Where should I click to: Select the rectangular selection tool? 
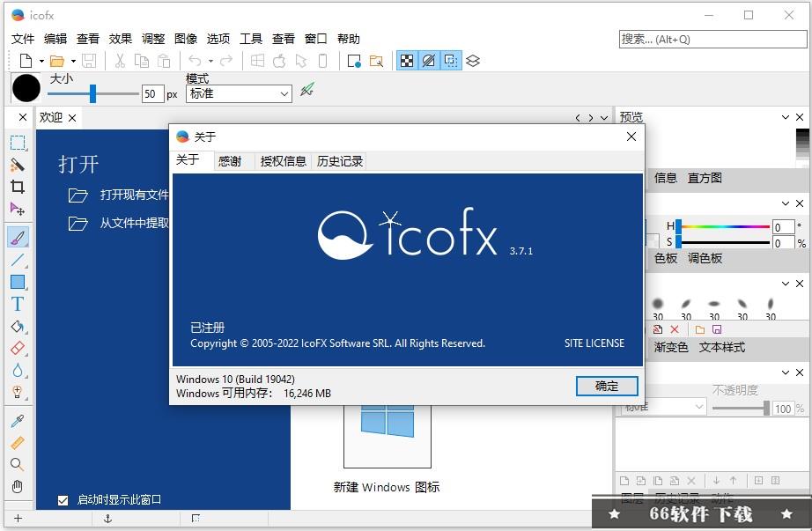pyautogui.click(x=18, y=143)
